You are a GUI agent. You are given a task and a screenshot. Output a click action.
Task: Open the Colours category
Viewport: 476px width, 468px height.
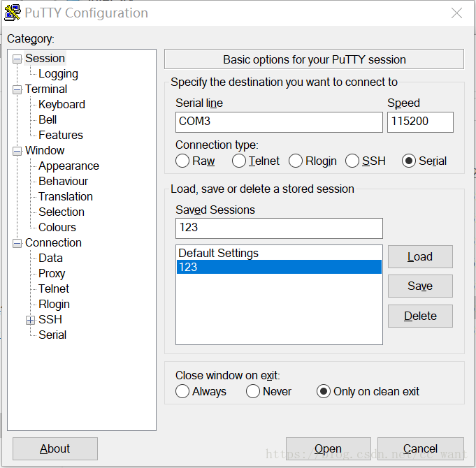tap(57, 227)
